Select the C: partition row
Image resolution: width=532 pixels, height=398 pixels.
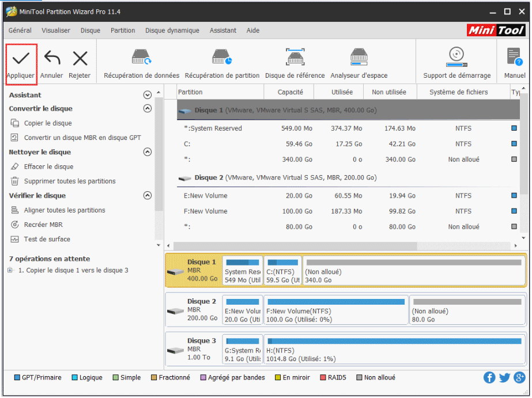click(x=349, y=144)
